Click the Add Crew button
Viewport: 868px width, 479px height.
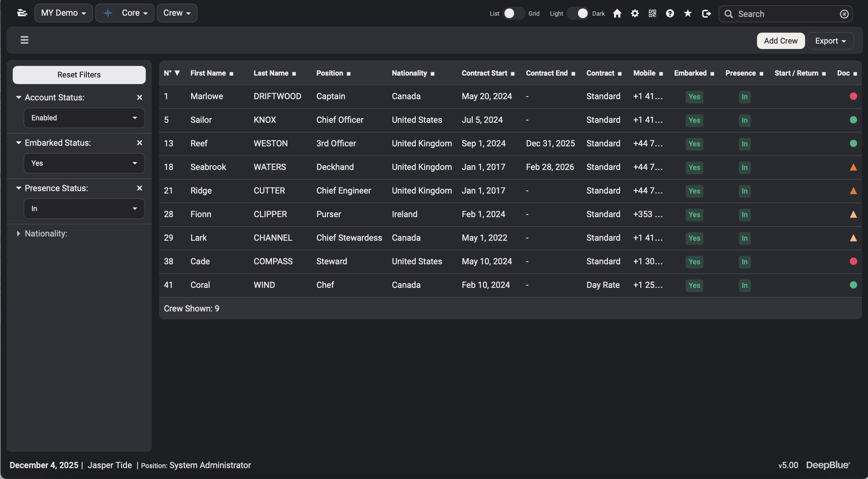pos(781,41)
